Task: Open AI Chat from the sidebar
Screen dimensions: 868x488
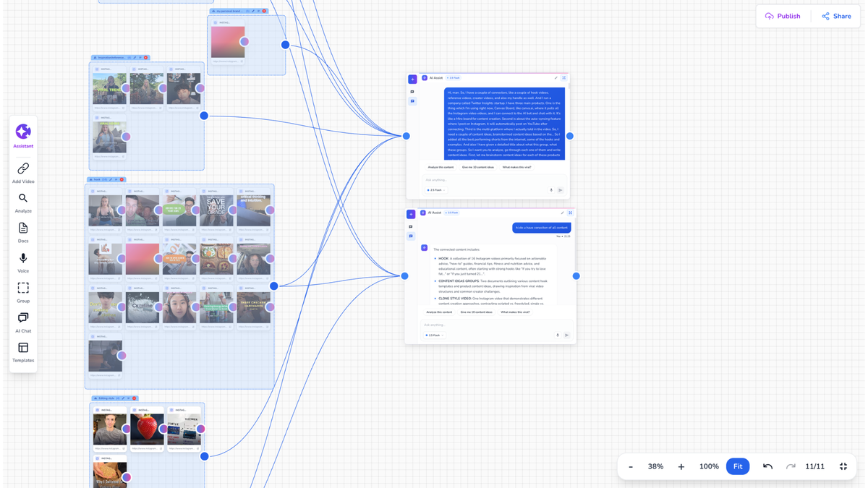Action: click(23, 322)
